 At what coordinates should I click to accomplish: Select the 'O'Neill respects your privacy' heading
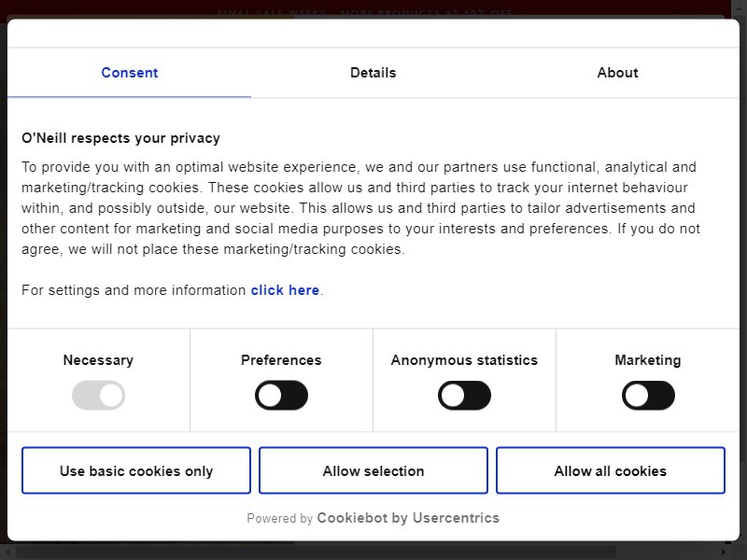click(120, 138)
